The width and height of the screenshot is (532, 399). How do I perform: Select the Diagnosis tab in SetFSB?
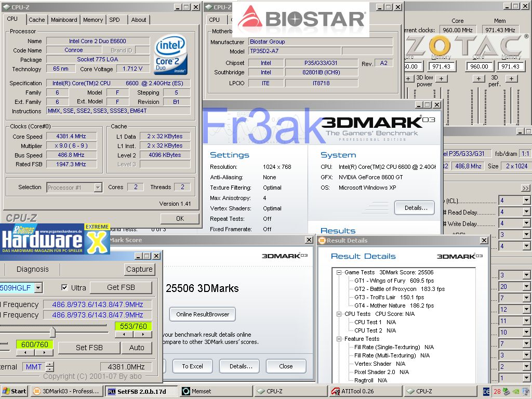[33, 269]
